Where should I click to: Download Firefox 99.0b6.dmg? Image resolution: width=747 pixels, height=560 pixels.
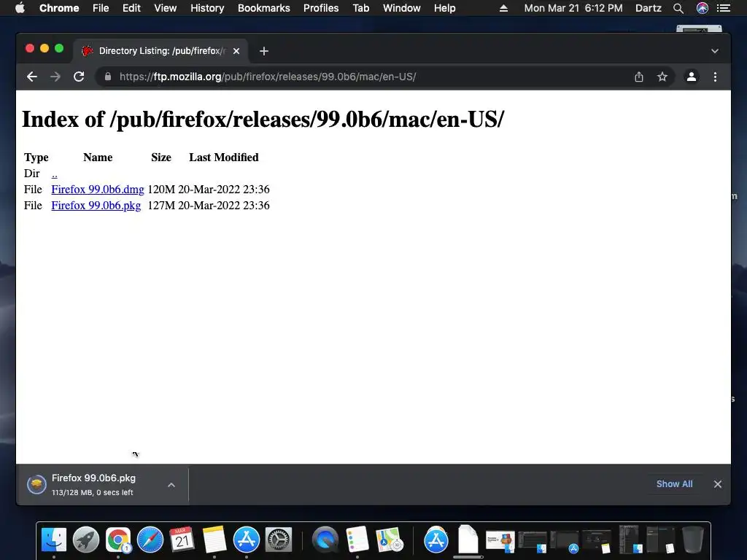pyautogui.click(x=98, y=190)
